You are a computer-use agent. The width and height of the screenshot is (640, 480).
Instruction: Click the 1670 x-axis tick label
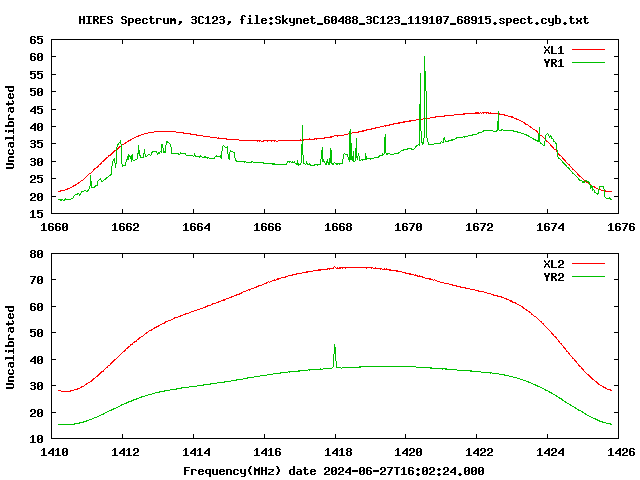click(x=409, y=227)
